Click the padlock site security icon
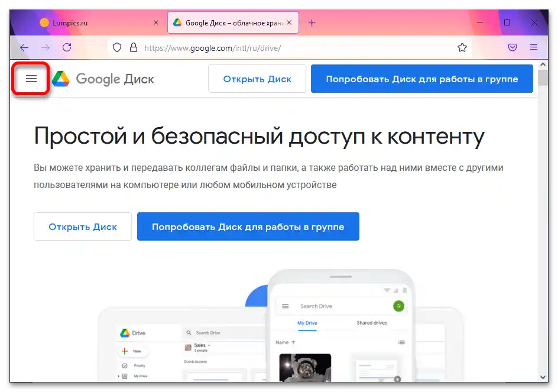Screen dimensions: 558x392 coord(134,47)
